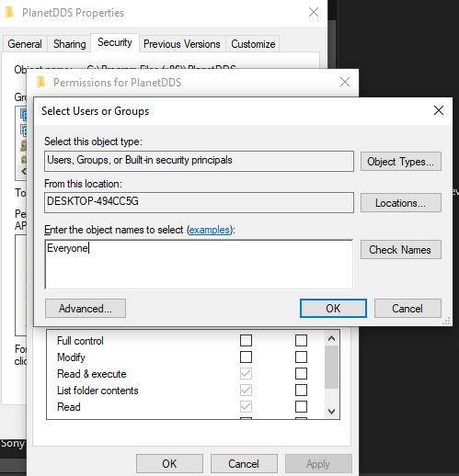Screen dimensions: 459x476
Task: Confirm Select Users dialog with OK
Action: point(333,309)
